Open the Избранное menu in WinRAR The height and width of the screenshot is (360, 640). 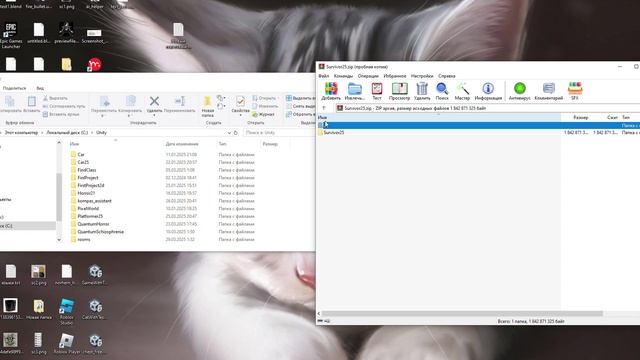395,76
